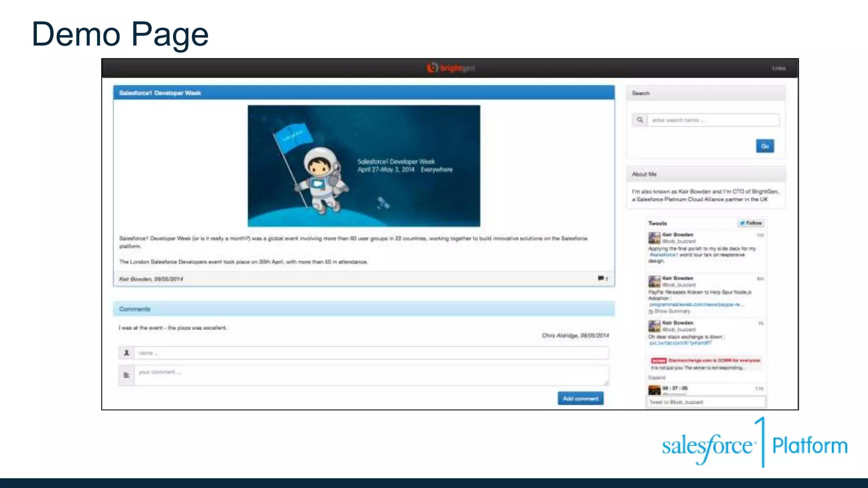The width and height of the screenshot is (868, 488).
Task: Click the comment count speech bubble icon
Action: click(x=601, y=278)
